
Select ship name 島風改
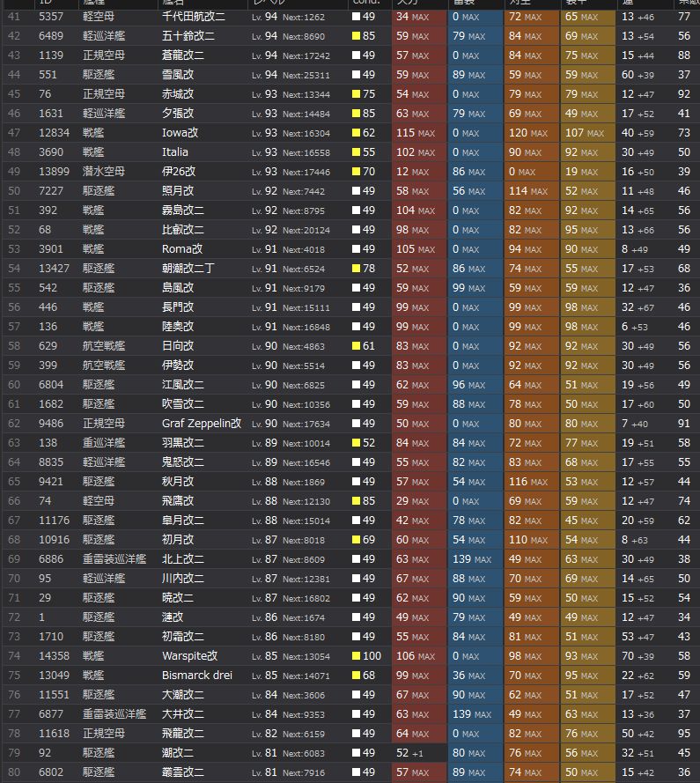point(178,288)
